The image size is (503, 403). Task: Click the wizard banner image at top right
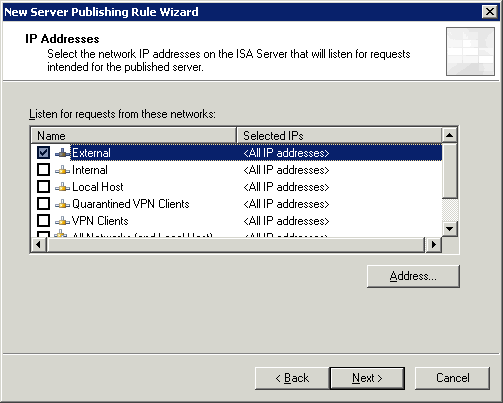[x=470, y=51]
